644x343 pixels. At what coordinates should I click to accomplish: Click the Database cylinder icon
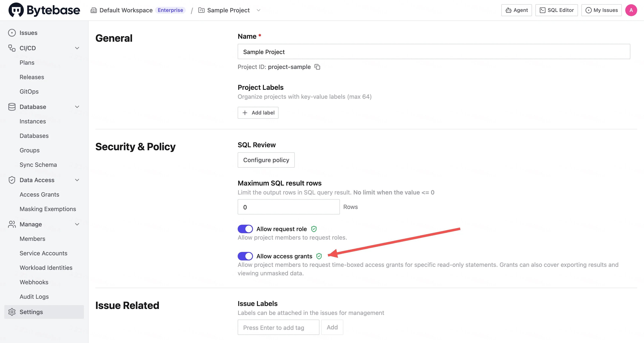pos(12,107)
